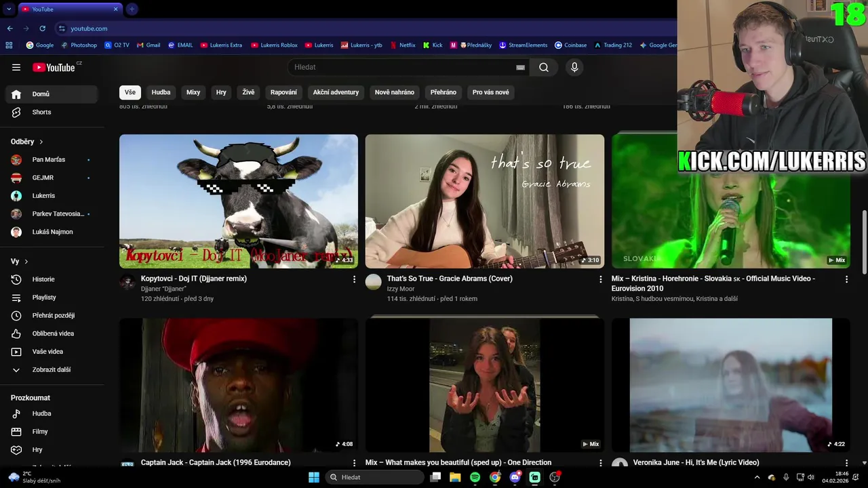Open the Netflix bookmark
The width and height of the screenshot is (868, 488).
point(402,45)
